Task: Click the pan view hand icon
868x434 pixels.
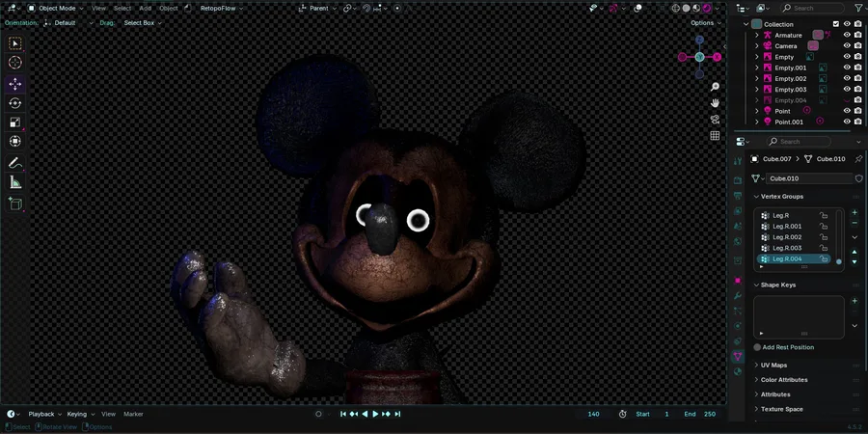Action: 715,103
